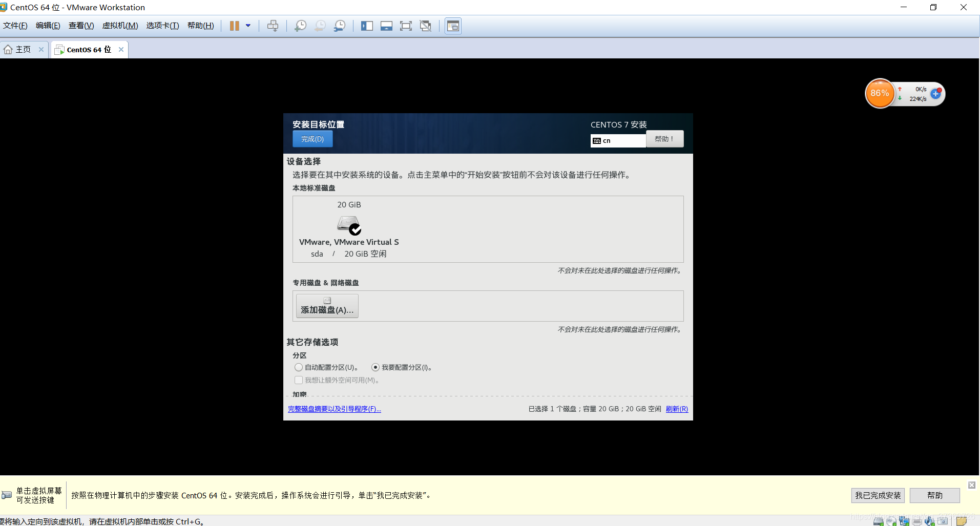
Task: Click the 添加磁盘(A)... button
Action: [x=327, y=306]
